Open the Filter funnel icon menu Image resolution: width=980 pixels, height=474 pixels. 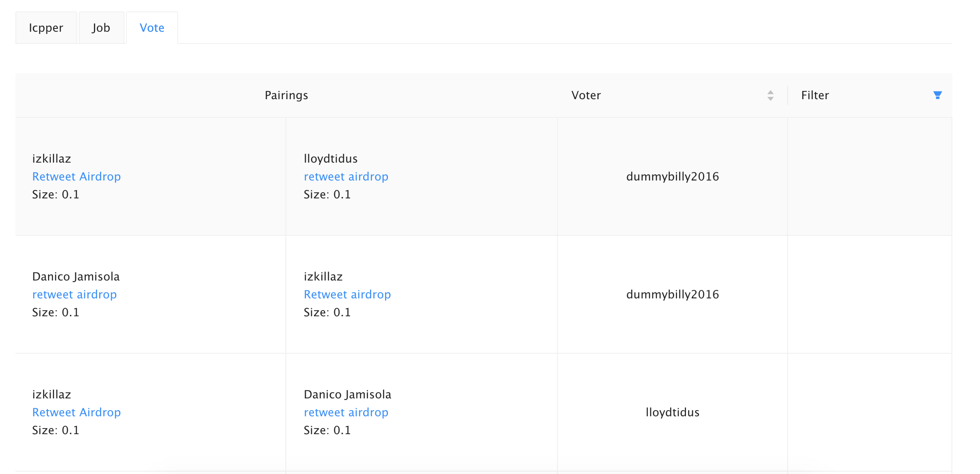click(x=937, y=95)
